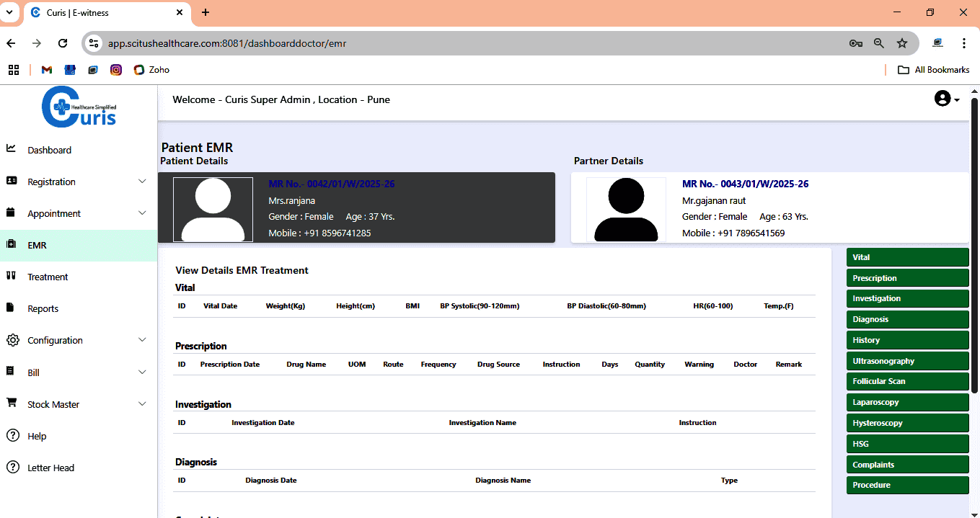Click the Instagram bookmark icon
This screenshot has height=518, width=980.
point(115,70)
